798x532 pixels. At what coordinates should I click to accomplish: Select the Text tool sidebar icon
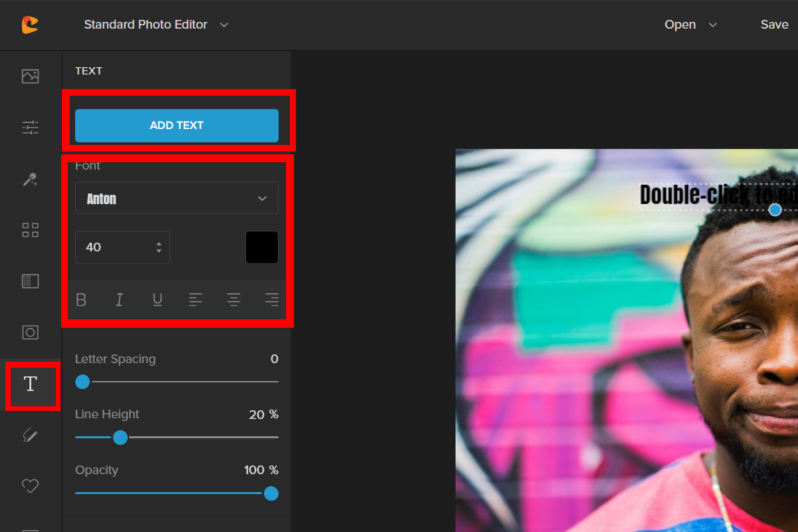click(x=31, y=384)
